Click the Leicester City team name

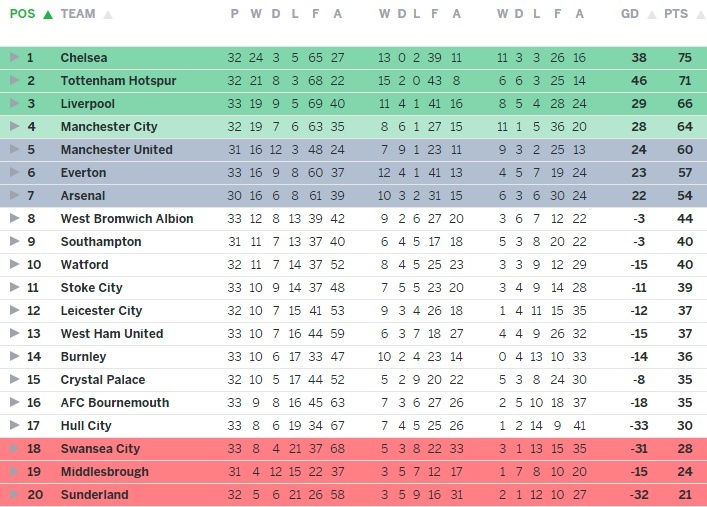(x=101, y=311)
